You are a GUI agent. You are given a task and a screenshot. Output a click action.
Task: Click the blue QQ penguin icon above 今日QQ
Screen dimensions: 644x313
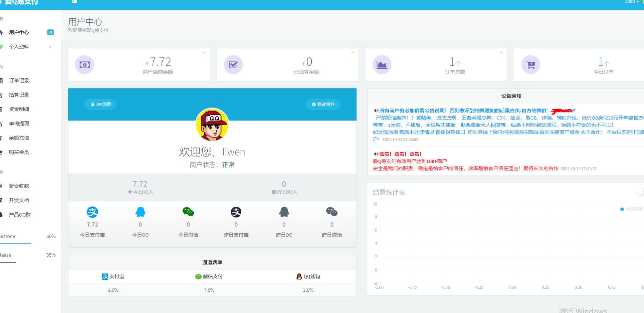(x=140, y=212)
